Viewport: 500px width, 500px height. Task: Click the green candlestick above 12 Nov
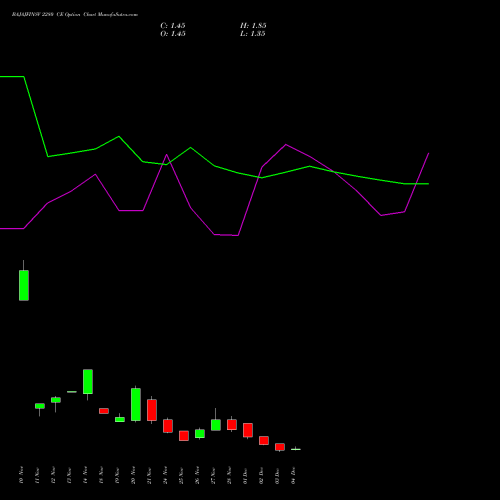click(56, 400)
